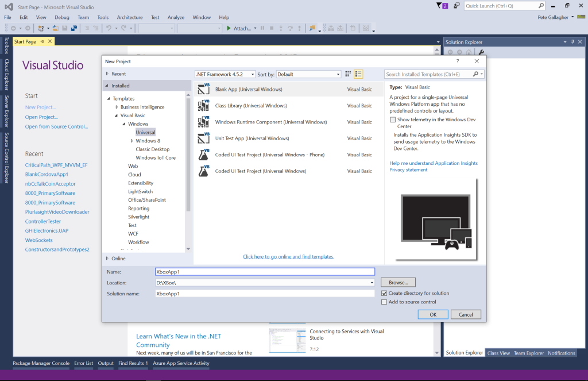Click the Cancel button
The width and height of the screenshot is (588, 381).
(466, 314)
